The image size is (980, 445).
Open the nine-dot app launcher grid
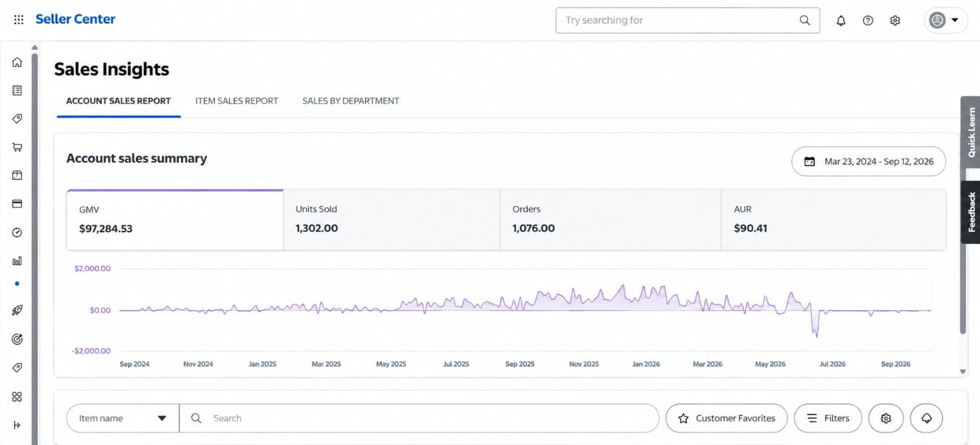[18, 20]
